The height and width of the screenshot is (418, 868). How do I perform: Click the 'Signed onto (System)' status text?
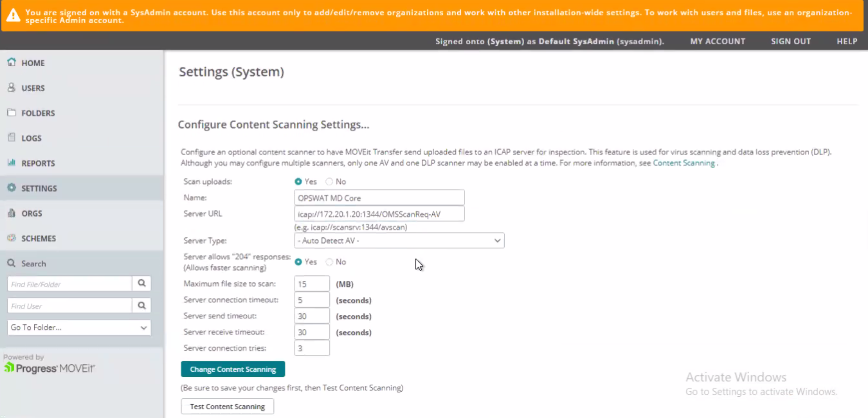(550, 41)
